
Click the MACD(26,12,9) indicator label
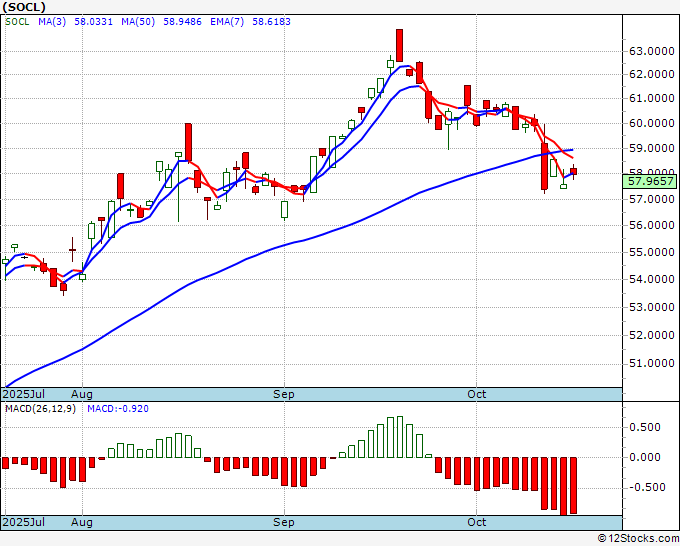coord(40,409)
